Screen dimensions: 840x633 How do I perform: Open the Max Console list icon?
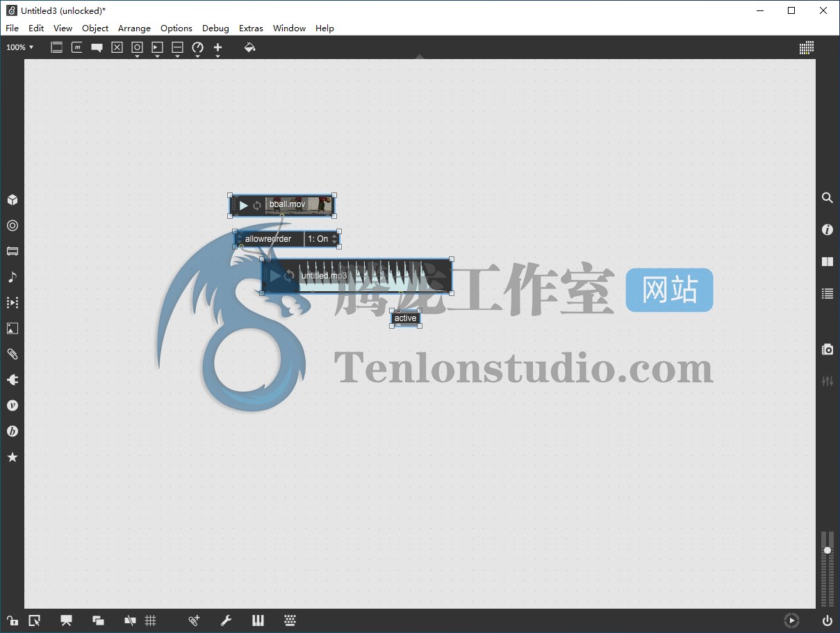(x=827, y=294)
